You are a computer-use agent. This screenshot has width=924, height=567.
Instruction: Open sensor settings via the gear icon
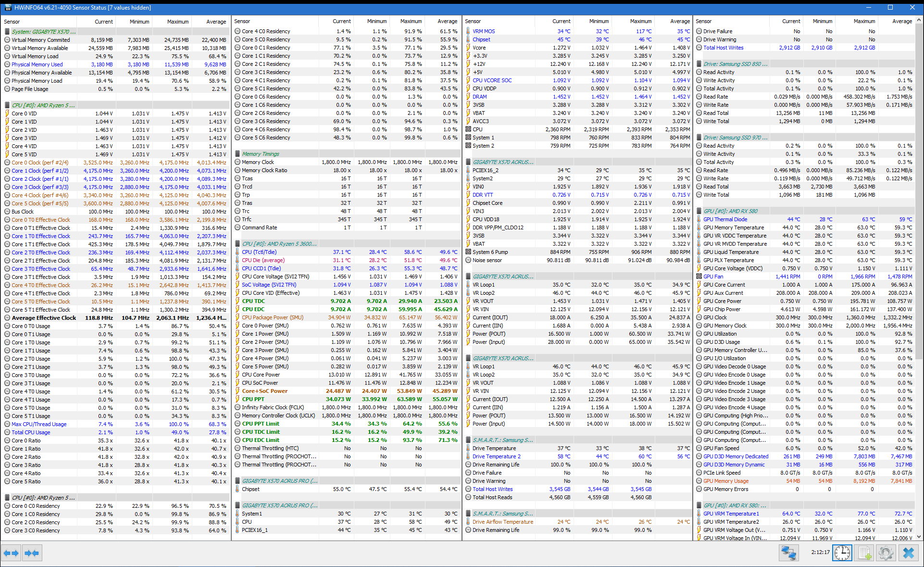[x=886, y=553]
